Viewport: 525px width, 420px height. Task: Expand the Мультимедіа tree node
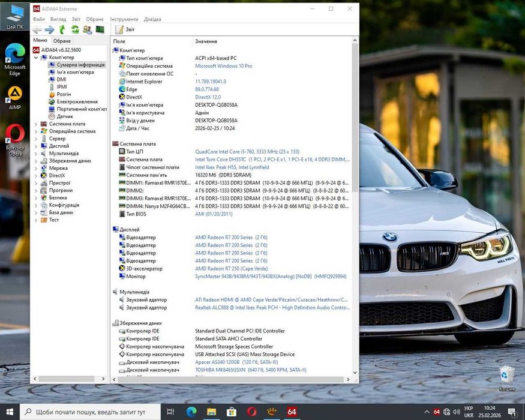tap(36, 154)
